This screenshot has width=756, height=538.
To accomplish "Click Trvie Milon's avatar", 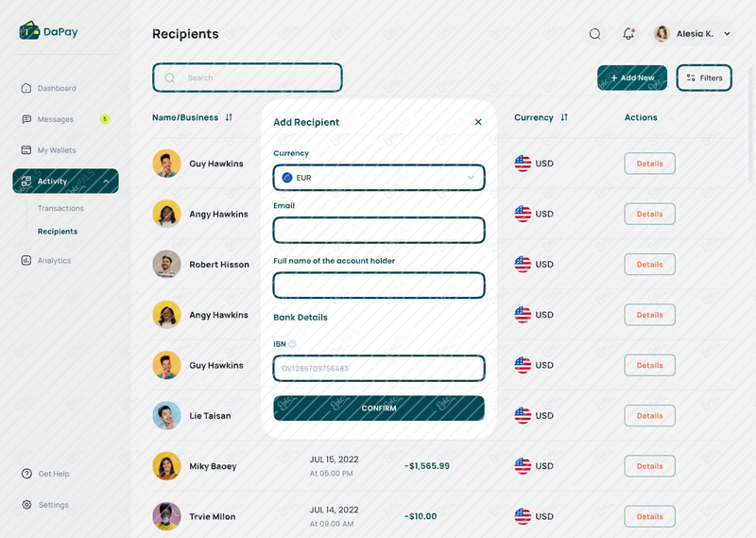I will tap(167, 516).
